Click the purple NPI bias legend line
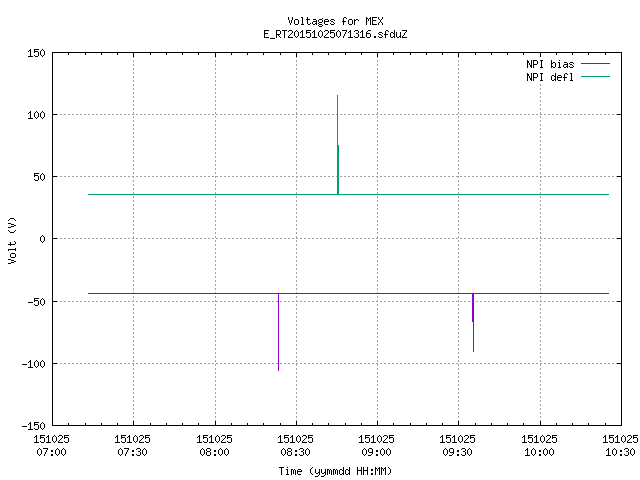 [595, 64]
